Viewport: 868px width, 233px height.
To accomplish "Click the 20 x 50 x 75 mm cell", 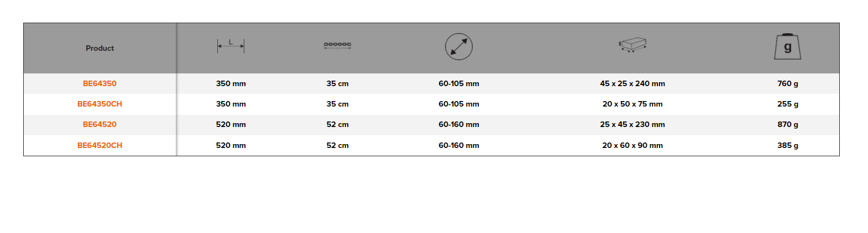I will coord(632,104).
